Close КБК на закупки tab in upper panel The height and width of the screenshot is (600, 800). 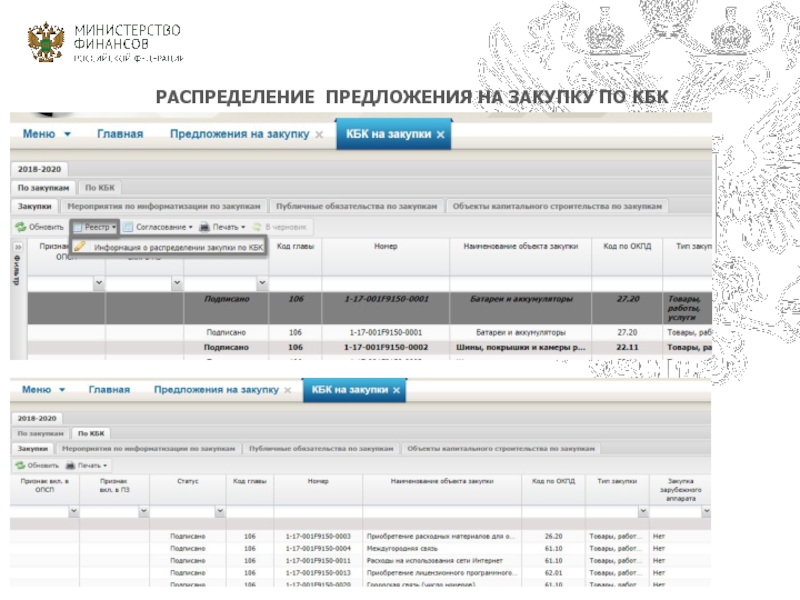(x=440, y=135)
